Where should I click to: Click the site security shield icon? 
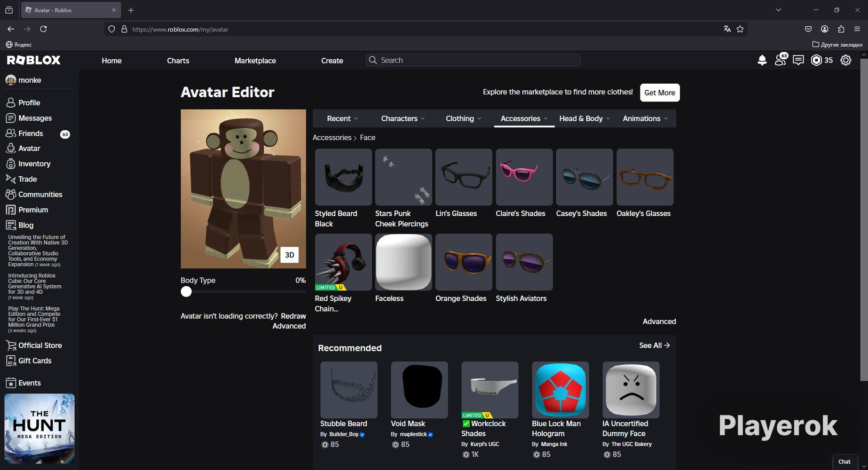(111, 29)
